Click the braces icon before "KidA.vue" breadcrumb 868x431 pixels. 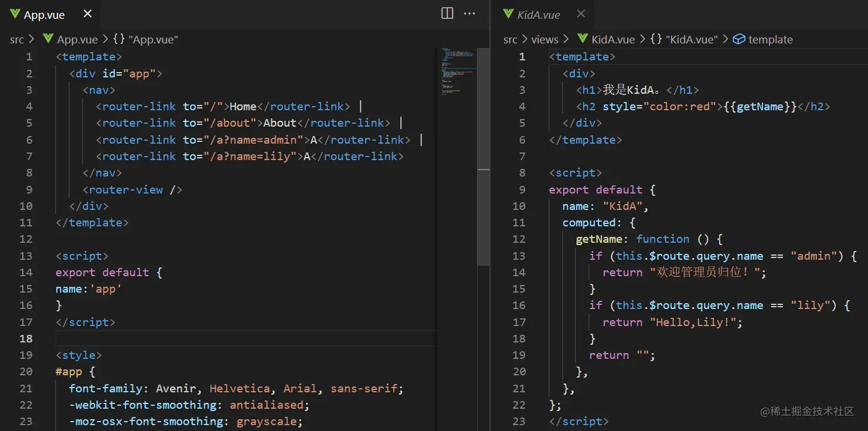656,39
